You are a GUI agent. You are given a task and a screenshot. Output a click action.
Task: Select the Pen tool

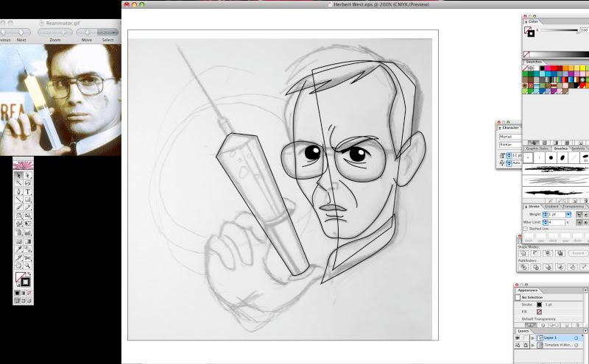click(18, 191)
